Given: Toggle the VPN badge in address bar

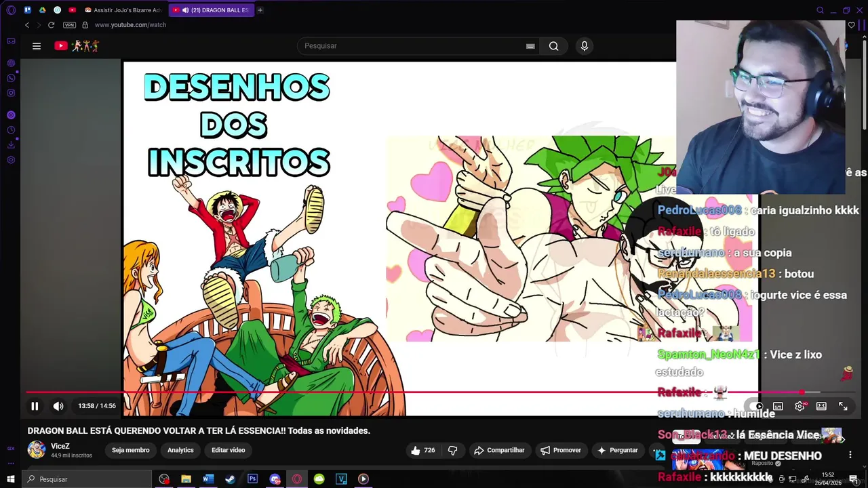Looking at the screenshot, I should [x=69, y=25].
